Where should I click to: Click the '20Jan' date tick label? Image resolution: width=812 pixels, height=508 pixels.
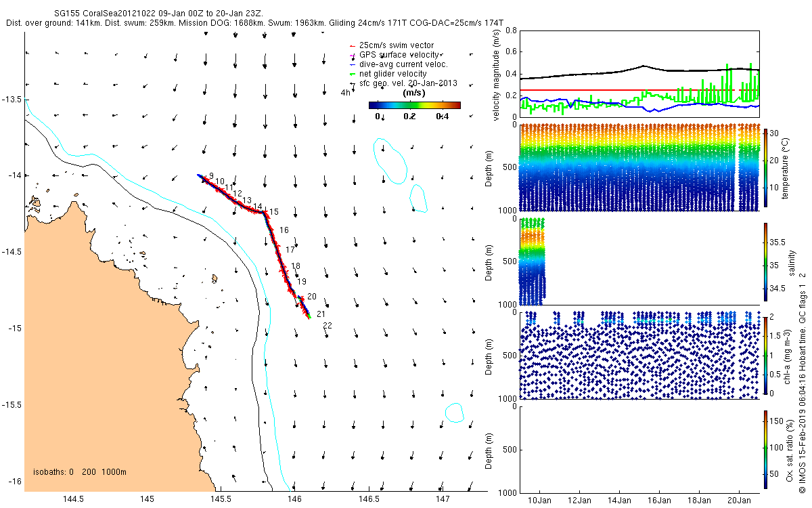[x=739, y=500]
